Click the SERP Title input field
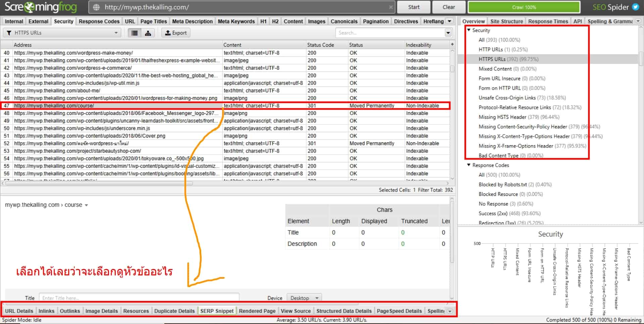 [139, 298]
